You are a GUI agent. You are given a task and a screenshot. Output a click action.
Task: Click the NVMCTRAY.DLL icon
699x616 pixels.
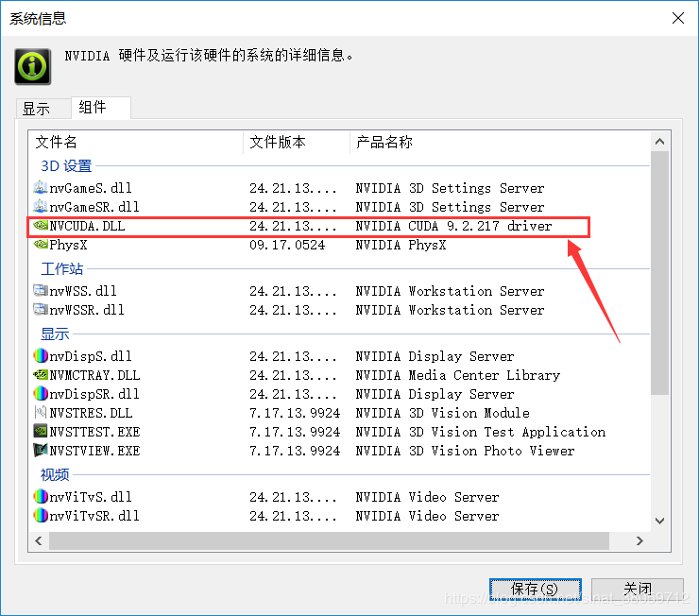tap(41, 375)
